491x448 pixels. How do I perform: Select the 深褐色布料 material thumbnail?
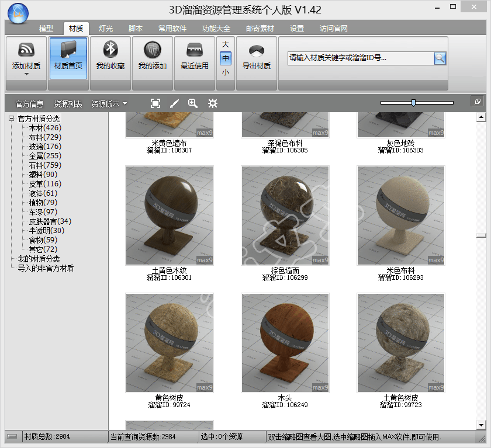[x=285, y=125]
